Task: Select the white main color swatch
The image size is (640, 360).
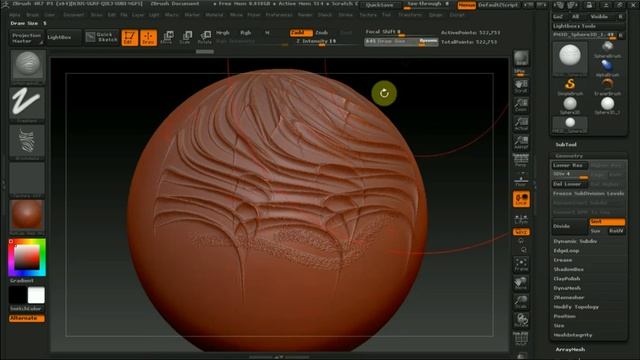Action: [36, 295]
